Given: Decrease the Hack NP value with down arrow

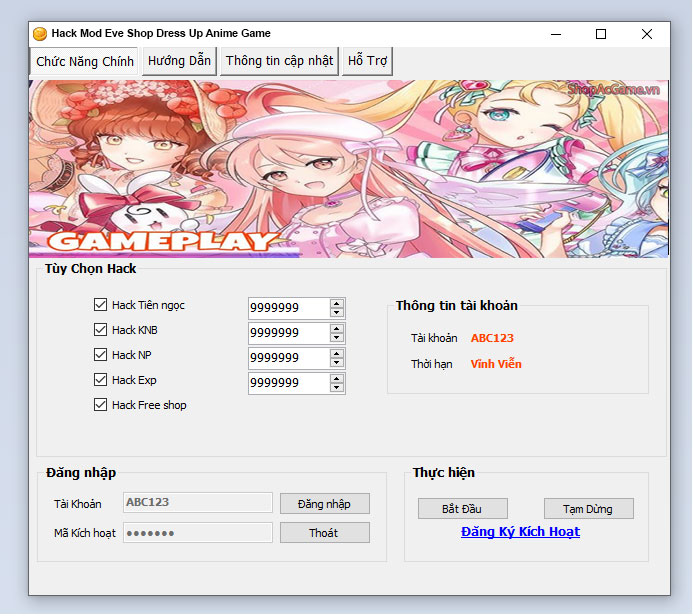Looking at the screenshot, I should (x=337, y=363).
